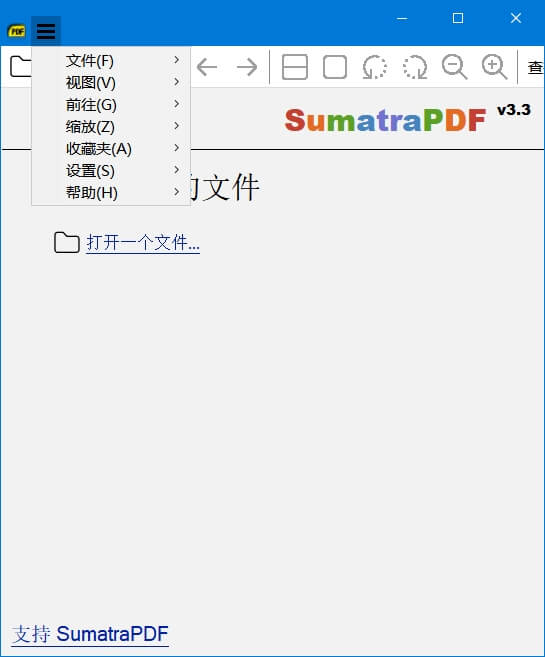Open the 帮助(H) menu

pos(111,193)
